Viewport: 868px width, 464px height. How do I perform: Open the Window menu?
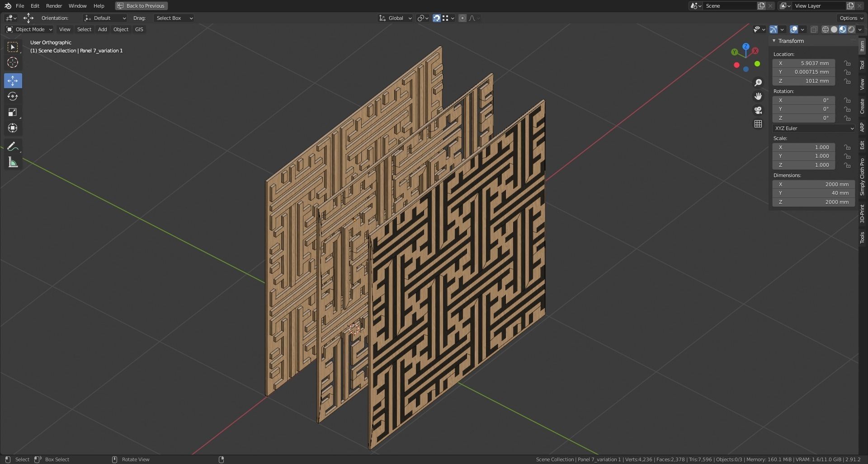point(77,6)
